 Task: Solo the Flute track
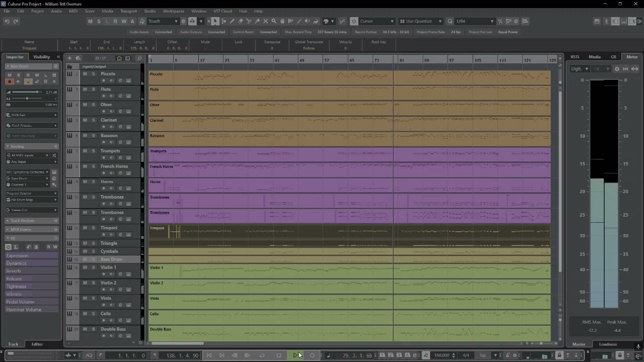click(x=93, y=89)
